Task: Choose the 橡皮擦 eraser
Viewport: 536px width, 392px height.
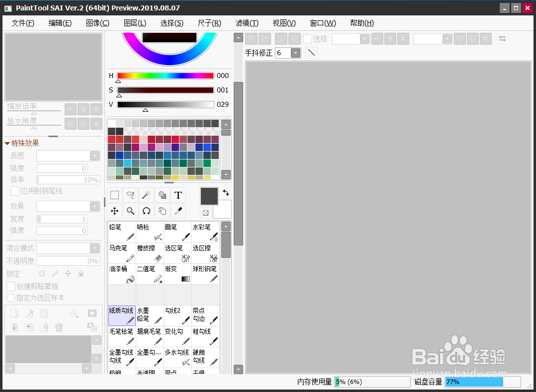Action: point(150,253)
